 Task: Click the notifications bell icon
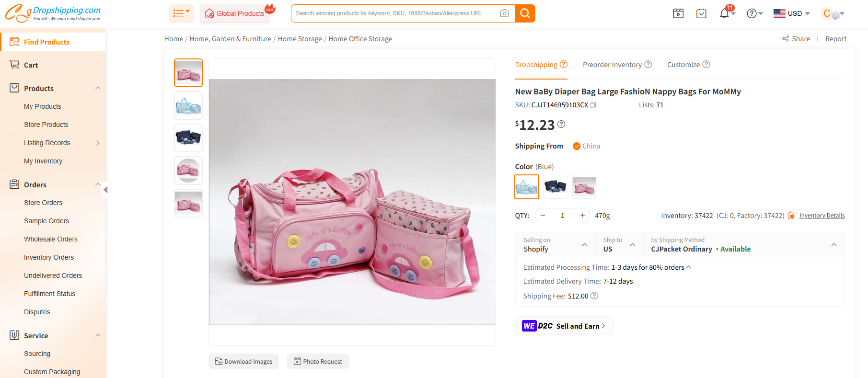coord(723,13)
